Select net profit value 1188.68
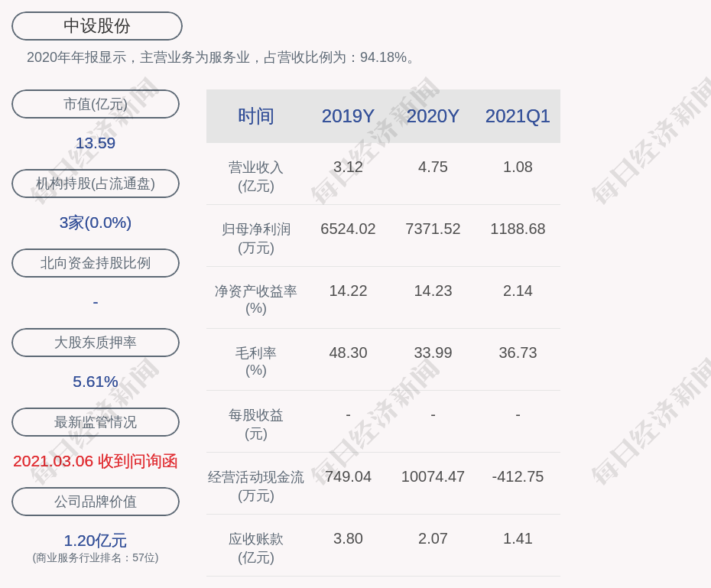711x588 pixels. tap(518, 229)
